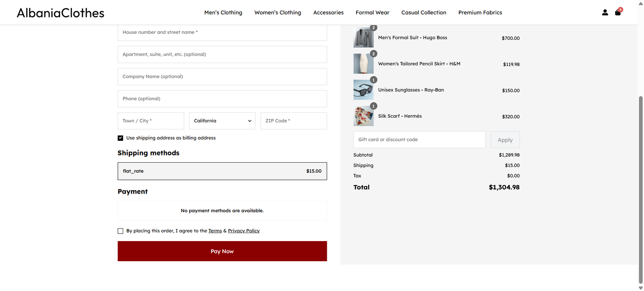Open the California state dropdown
Viewport: 644px width, 291px height.
point(222,121)
